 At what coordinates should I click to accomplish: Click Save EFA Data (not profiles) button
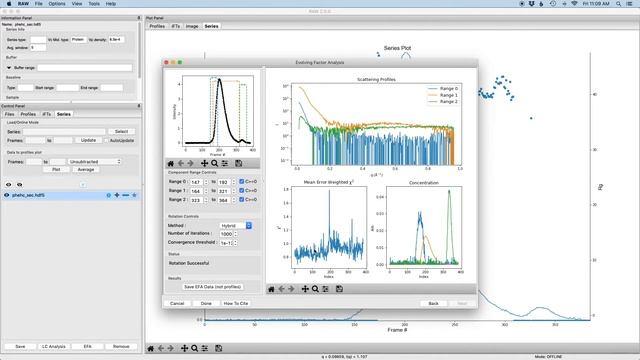click(213, 287)
